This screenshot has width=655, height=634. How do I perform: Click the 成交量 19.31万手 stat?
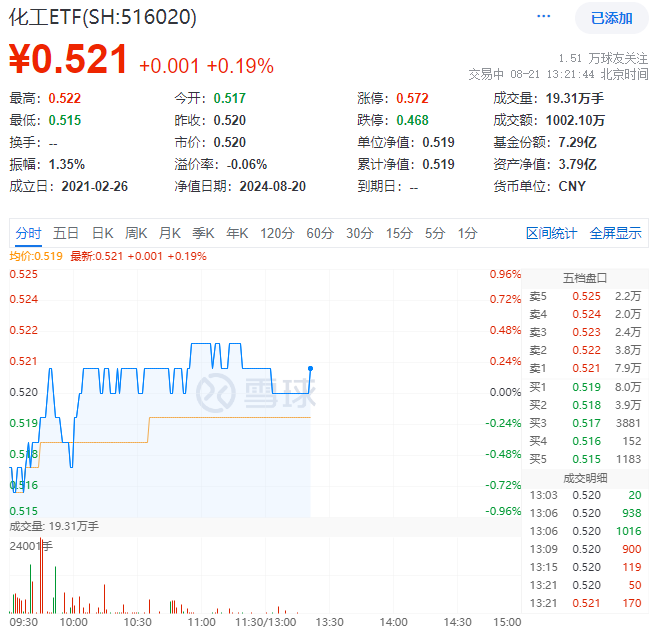(548, 98)
